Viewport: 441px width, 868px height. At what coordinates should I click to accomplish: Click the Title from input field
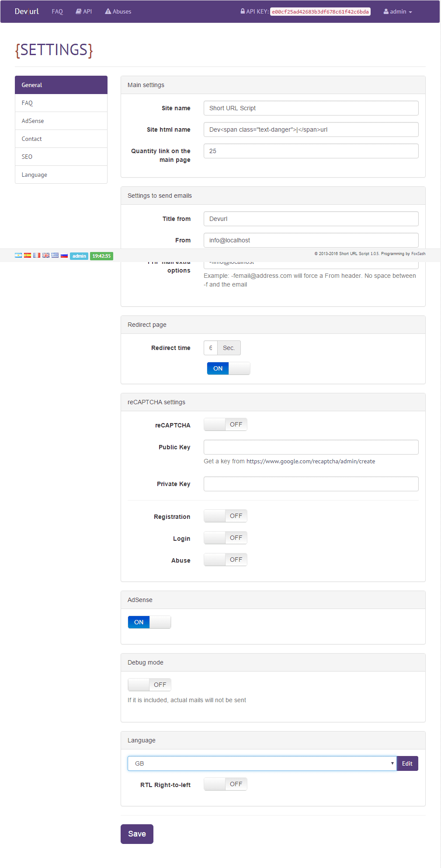(x=311, y=219)
